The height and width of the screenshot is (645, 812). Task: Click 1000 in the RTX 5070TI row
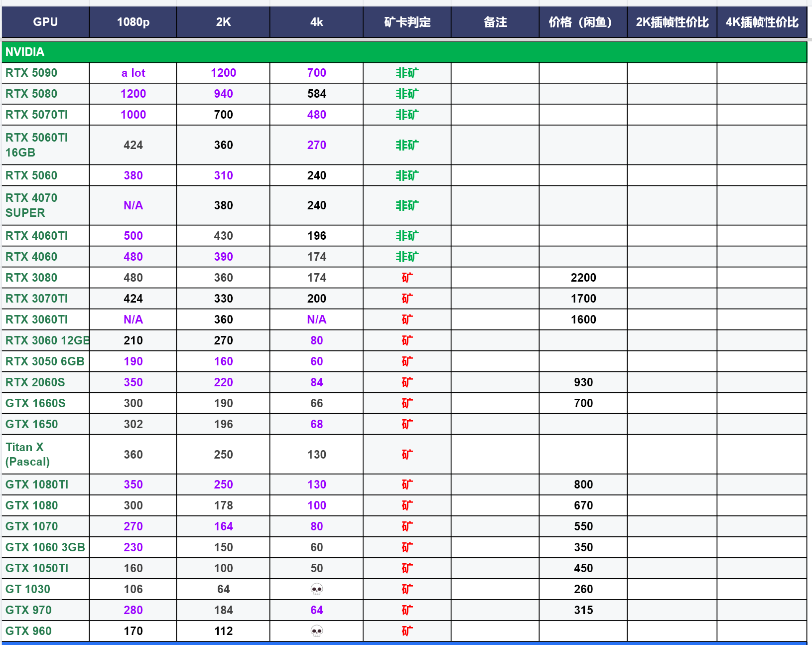[x=133, y=115]
